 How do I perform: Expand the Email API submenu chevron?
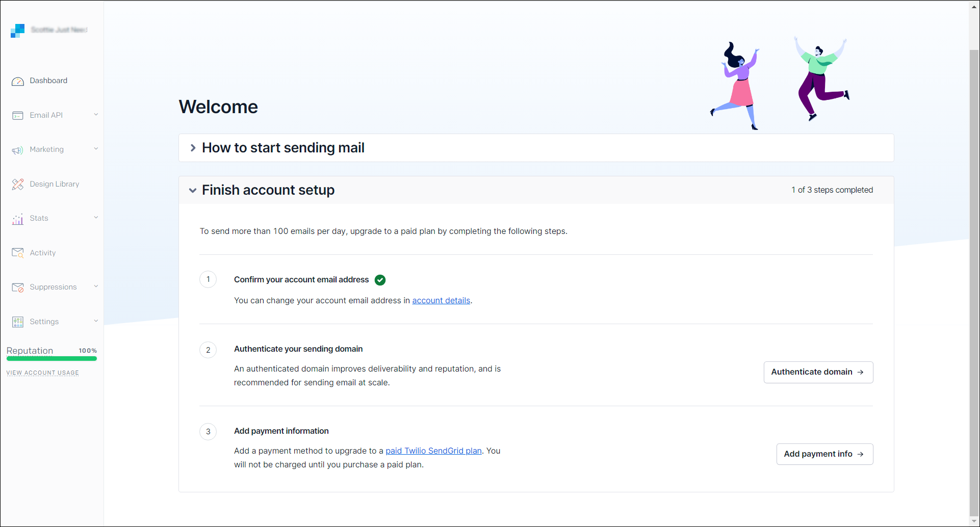[96, 115]
